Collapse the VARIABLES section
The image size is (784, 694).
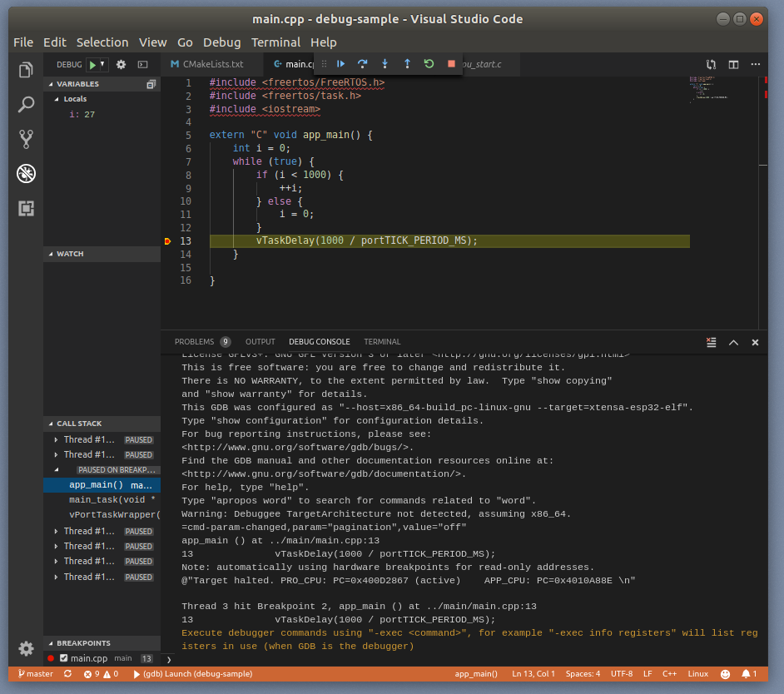(102, 84)
